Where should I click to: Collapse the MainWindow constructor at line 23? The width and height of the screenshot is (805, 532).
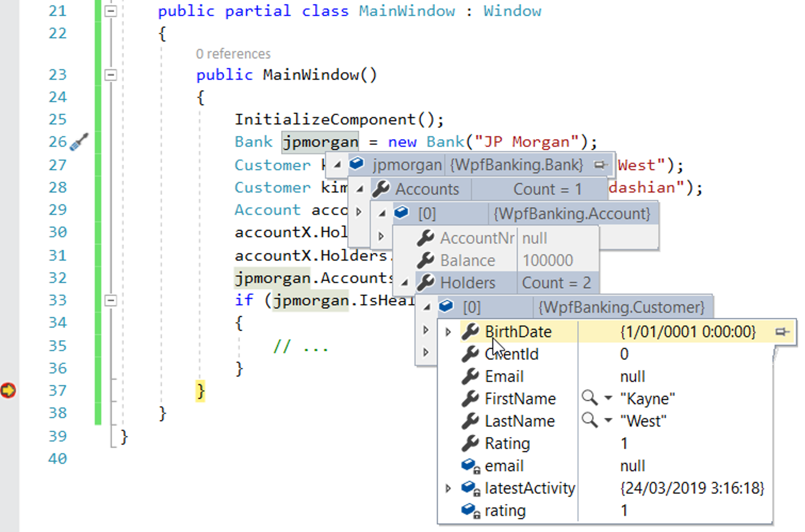tap(111, 75)
